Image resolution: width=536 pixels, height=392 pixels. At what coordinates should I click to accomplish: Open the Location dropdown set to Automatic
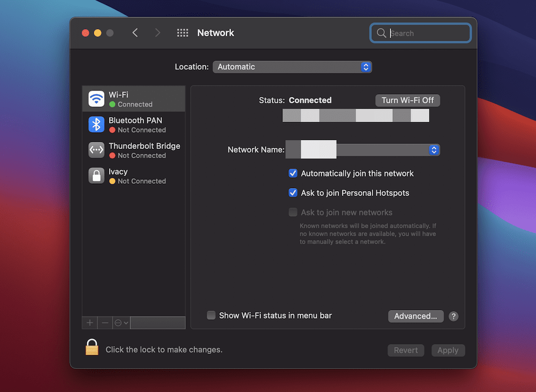coord(292,67)
